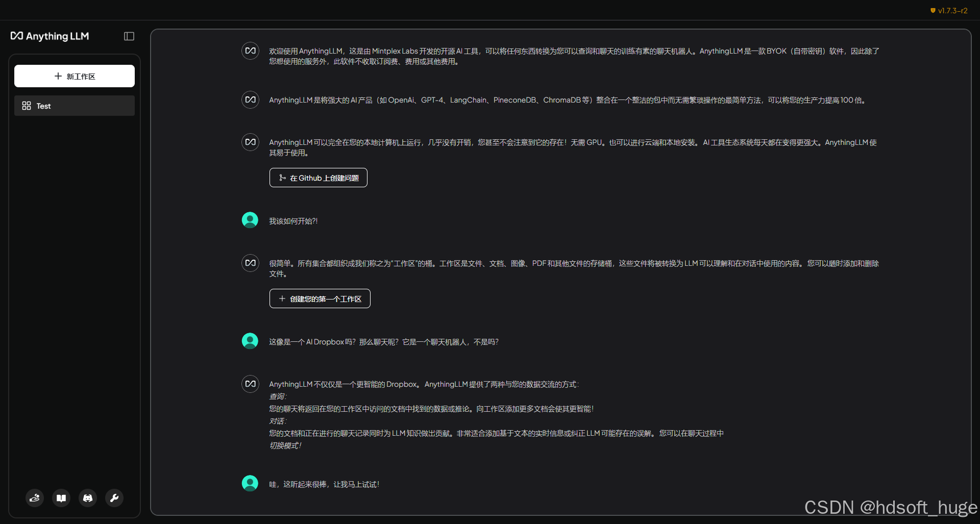Open the support hand-heart icon
Image resolution: width=980 pixels, height=524 pixels.
pos(35,498)
